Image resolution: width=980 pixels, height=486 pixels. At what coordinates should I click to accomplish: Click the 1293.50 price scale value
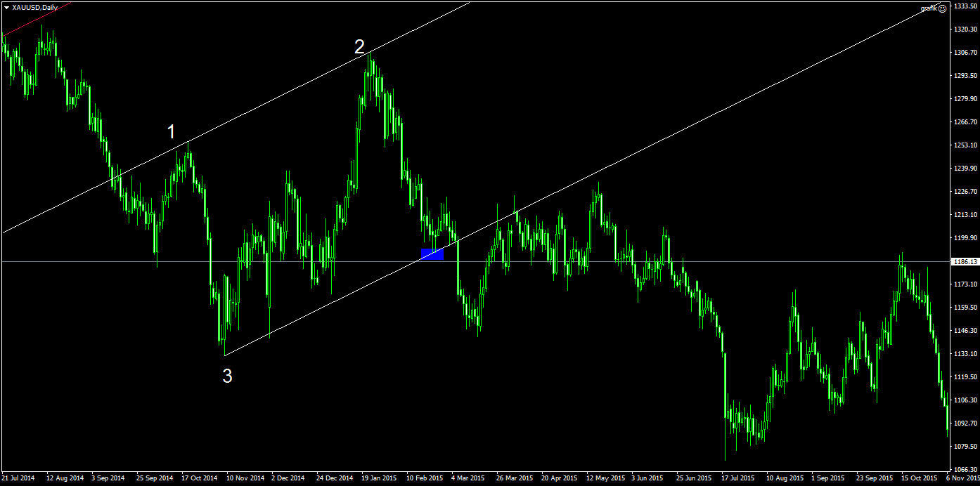967,75
